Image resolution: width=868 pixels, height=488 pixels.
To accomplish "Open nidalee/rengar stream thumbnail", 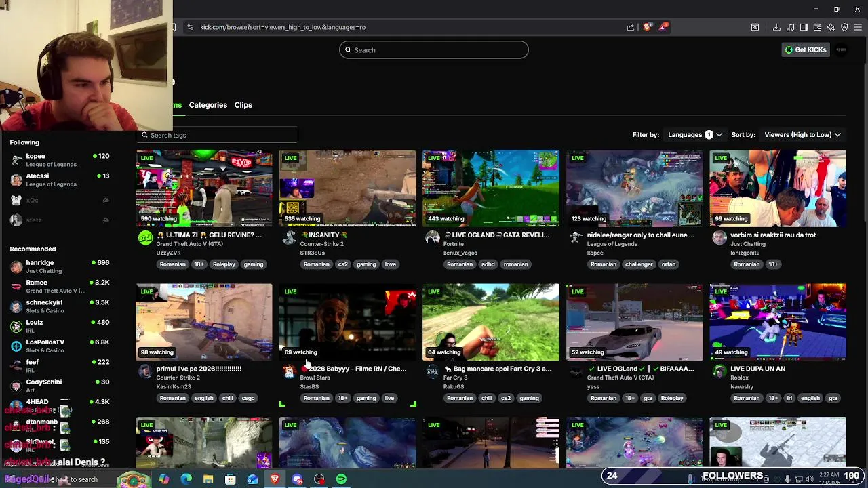I will coord(635,188).
